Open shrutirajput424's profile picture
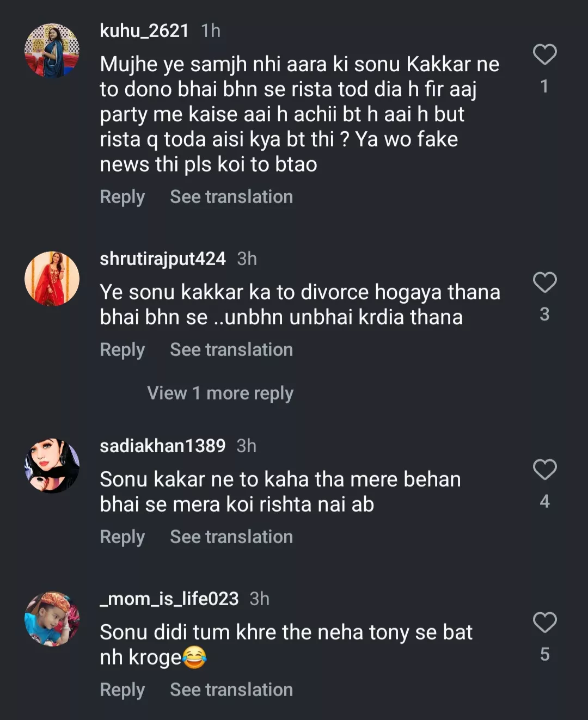This screenshot has width=588, height=720. tap(52, 278)
